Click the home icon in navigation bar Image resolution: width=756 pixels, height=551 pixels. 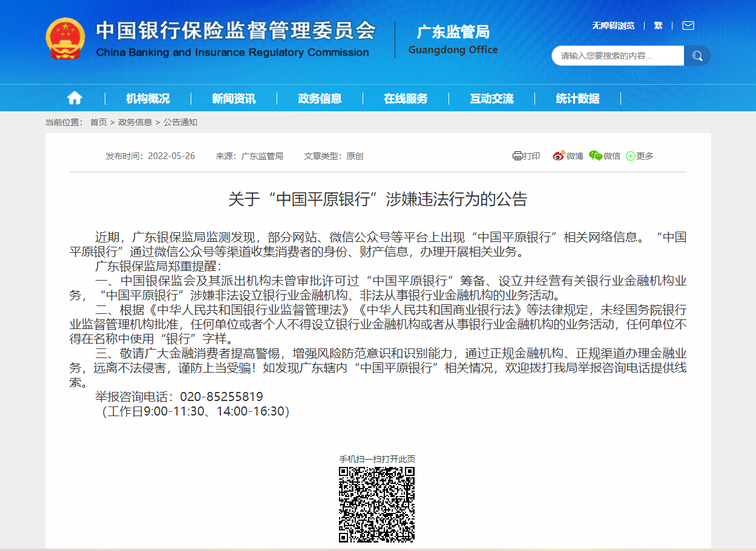click(74, 98)
